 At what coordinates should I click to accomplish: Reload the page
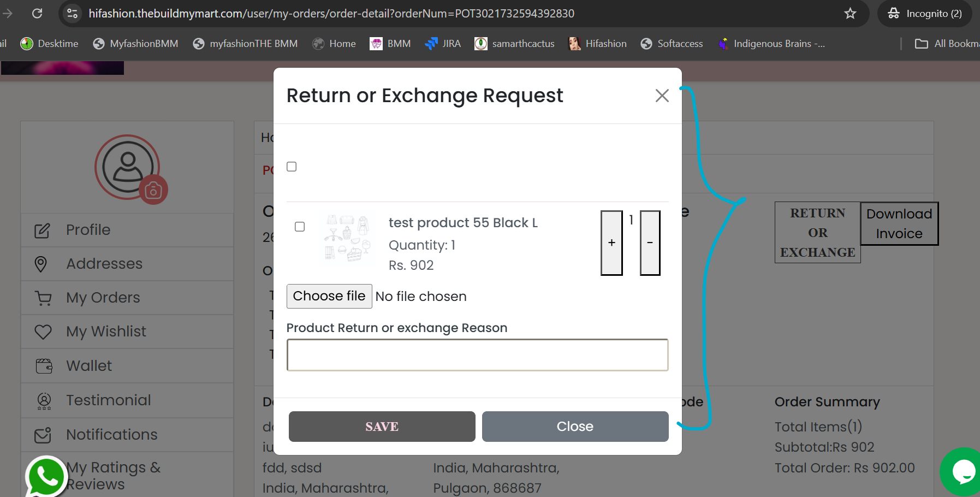pyautogui.click(x=37, y=14)
